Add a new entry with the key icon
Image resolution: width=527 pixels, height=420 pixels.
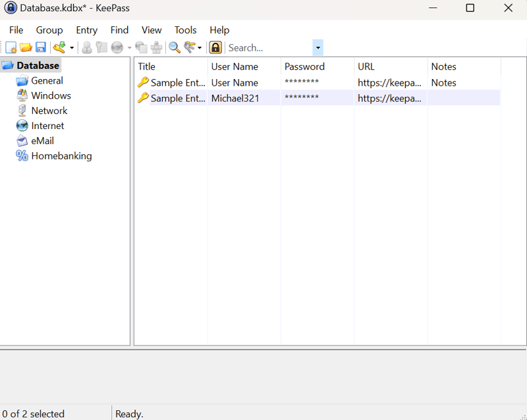tap(60, 47)
